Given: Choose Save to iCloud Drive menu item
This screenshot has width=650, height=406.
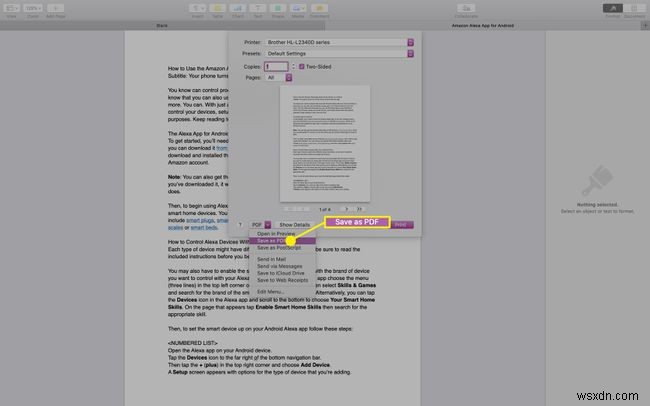Looking at the screenshot, I should coord(282,273).
